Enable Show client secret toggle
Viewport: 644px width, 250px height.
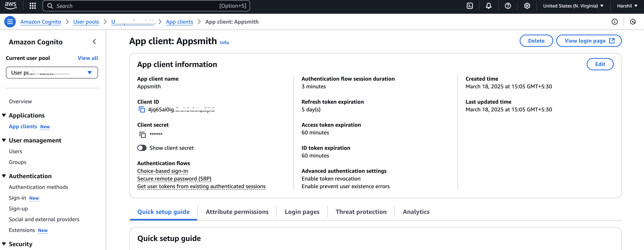click(x=142, y=148)
